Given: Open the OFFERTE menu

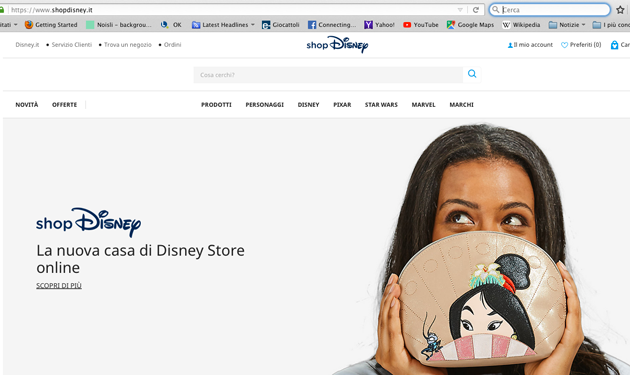Looking at the screenshot, I should 64,105.
